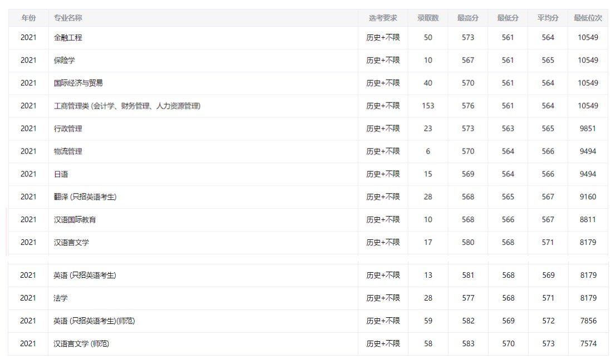Click the 金融工程 major name
This screenshot has width=616, height=364.
coord(68,37)
